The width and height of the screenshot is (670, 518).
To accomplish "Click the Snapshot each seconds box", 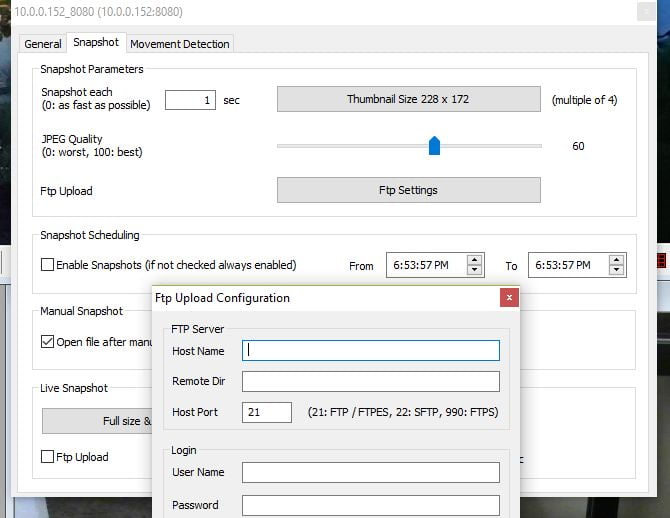I will pyautogui.click(x=190, y=100).
